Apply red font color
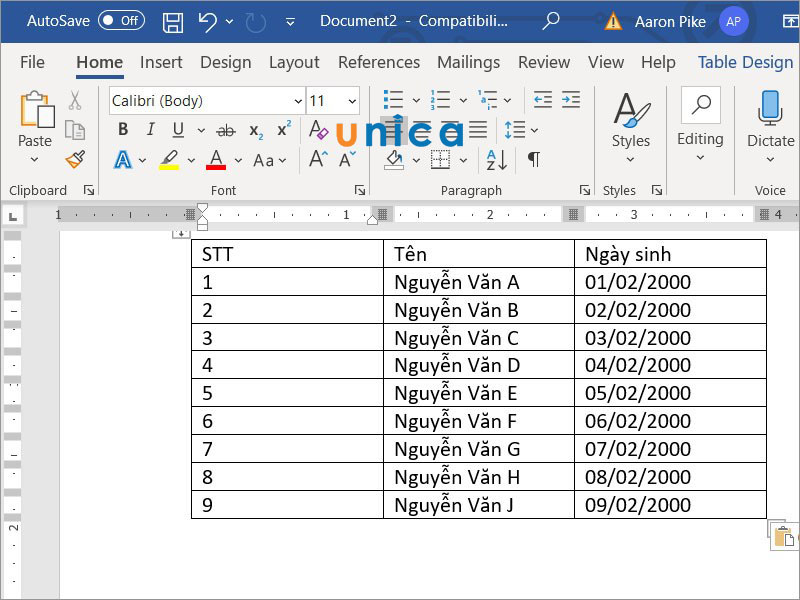 pos(216,160)
